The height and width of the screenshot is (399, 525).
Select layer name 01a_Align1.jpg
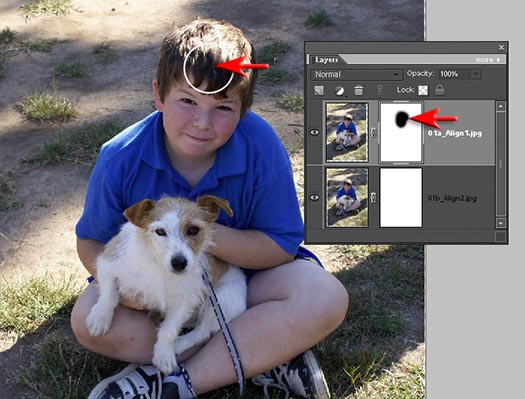point(455,133)
